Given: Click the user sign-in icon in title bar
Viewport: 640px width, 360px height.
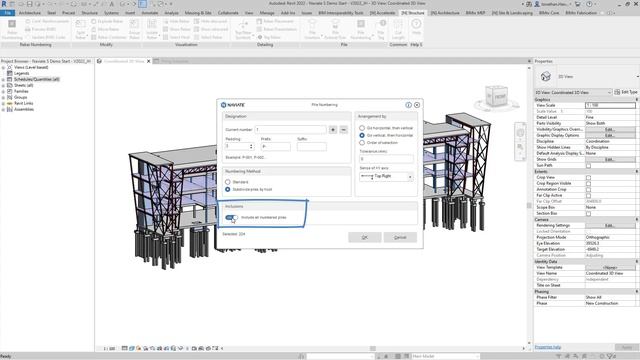Looking at the screenshot, I should pyautogui.click(x=538, y=4).
